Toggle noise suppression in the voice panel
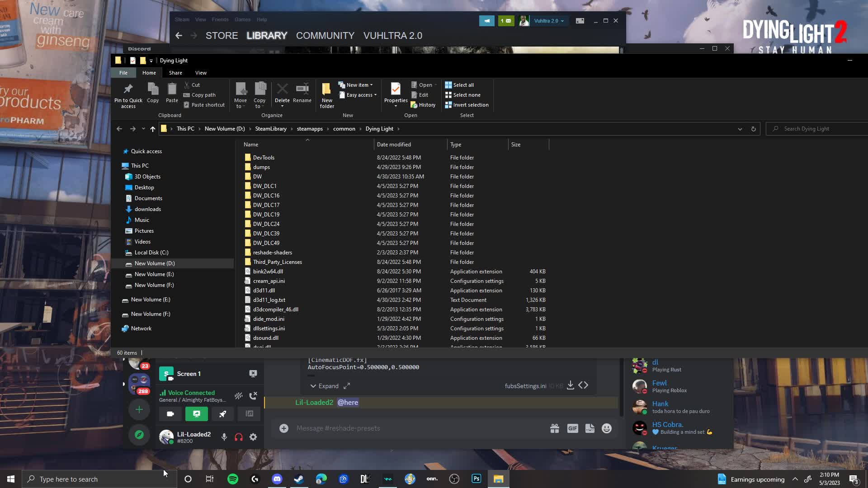 click(238, 396)
